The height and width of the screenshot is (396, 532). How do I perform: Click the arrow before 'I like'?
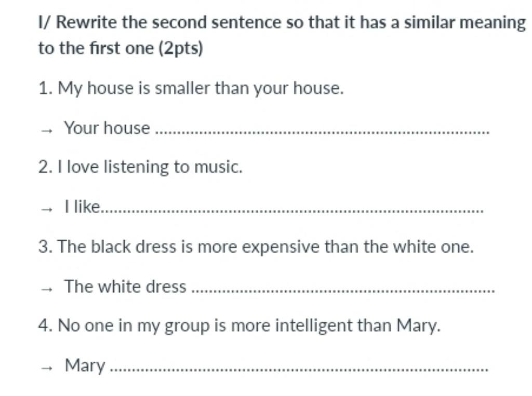46,210
